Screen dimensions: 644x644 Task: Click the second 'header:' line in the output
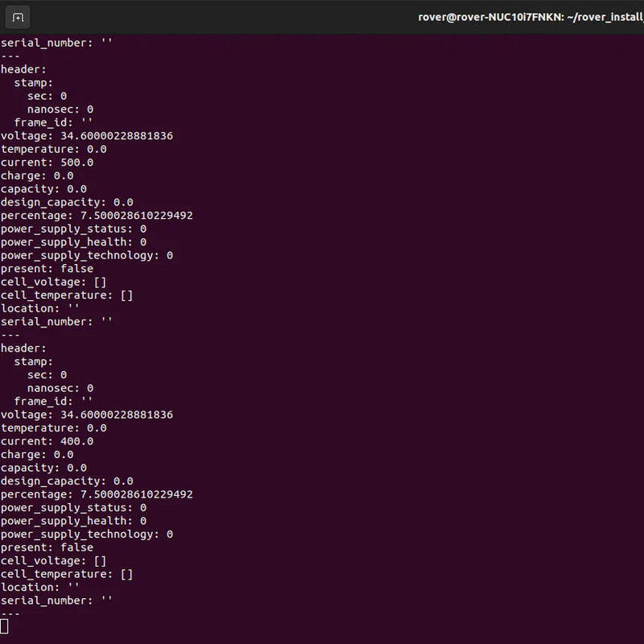[23, 349]
